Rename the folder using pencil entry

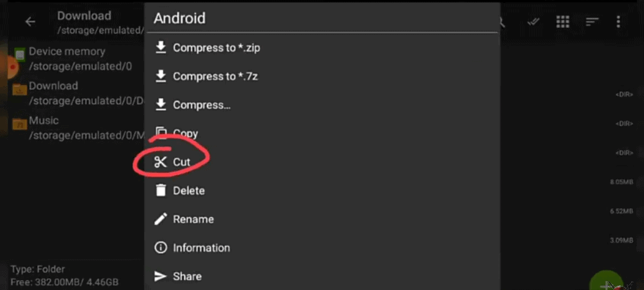(x=322, y=220)
